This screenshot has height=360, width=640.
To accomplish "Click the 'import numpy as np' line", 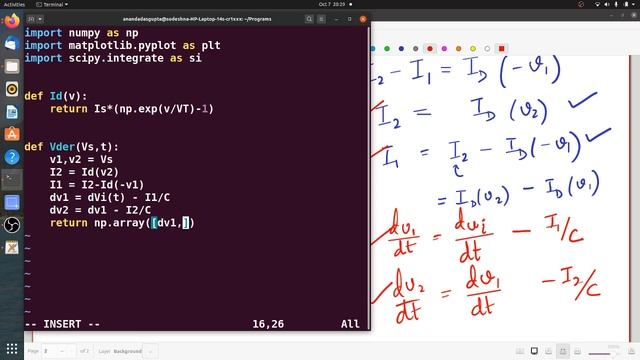I will point(81,33).
